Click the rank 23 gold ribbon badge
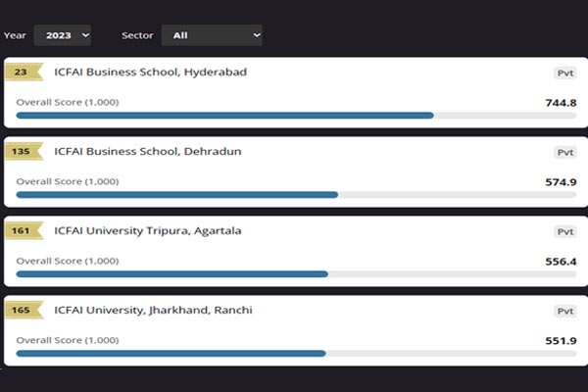The width and height of the screenshot is (588, 392). 24,72
